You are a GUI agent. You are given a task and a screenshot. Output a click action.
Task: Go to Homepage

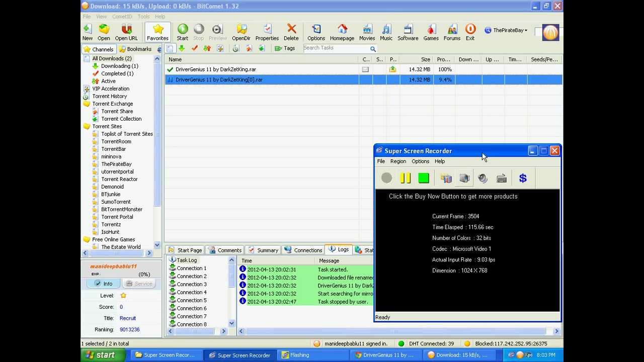342,32
